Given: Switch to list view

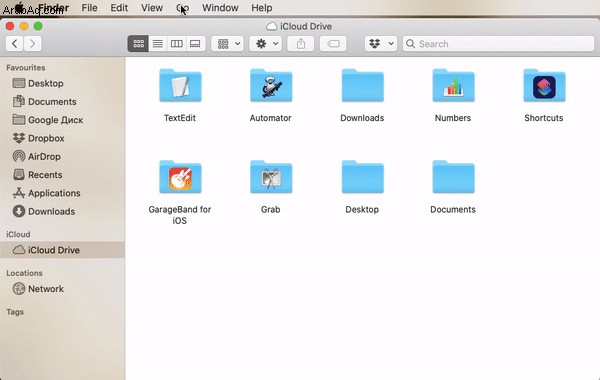Looking at the screenshot, I should click(x=158, y=44).
